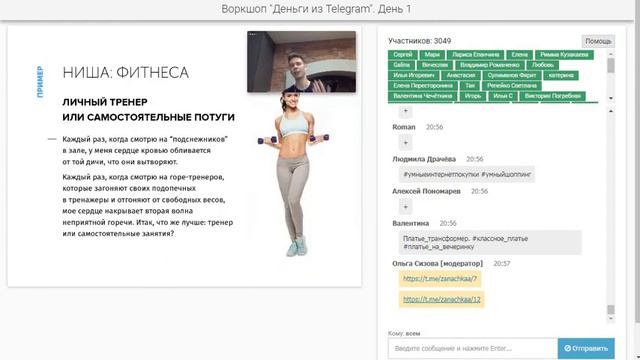640x360 pixels.
Task: Select participant tag Илья Игоревич
Action: tap(413, 75)
